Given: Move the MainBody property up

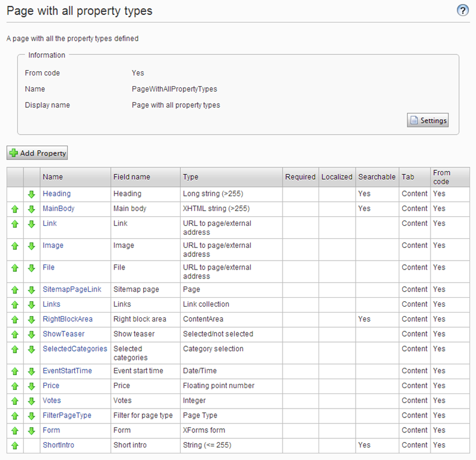Looking at the screenshot, I should [x=15, y=209].
